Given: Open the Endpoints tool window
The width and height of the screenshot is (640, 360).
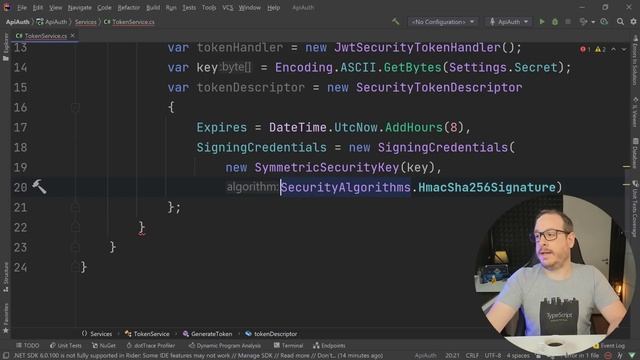Looking at the screenshot, I should click(329, 345).
